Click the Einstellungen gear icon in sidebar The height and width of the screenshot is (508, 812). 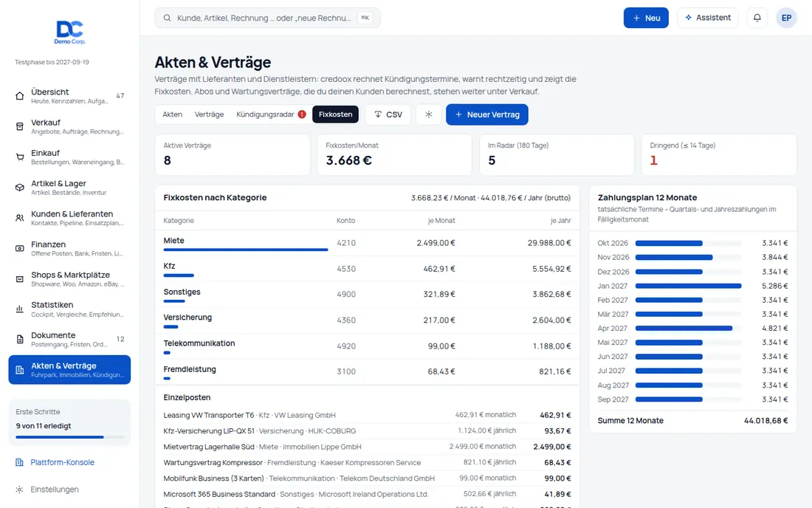19,490
